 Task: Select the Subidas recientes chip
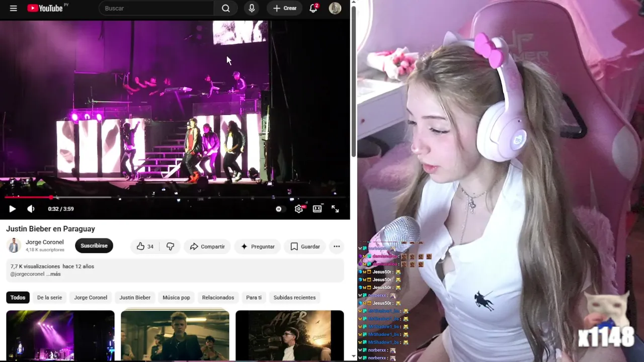[x=294, y=298]
